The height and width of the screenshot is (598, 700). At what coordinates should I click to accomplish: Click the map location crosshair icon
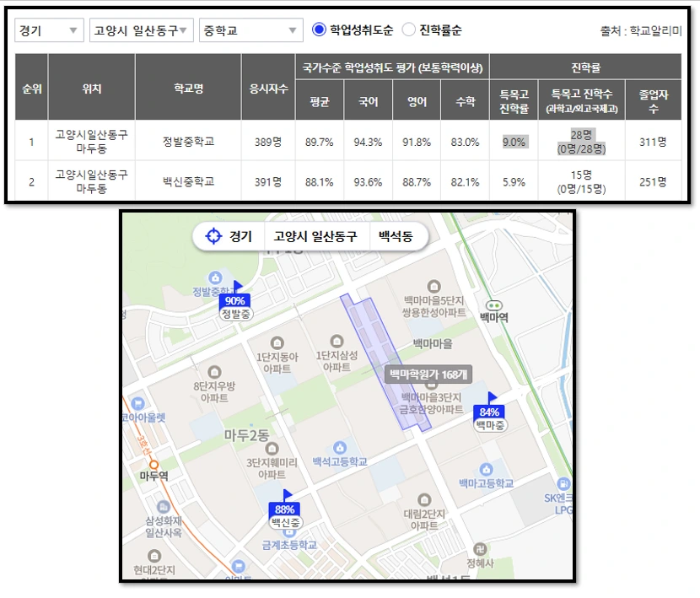click(213, 236)
